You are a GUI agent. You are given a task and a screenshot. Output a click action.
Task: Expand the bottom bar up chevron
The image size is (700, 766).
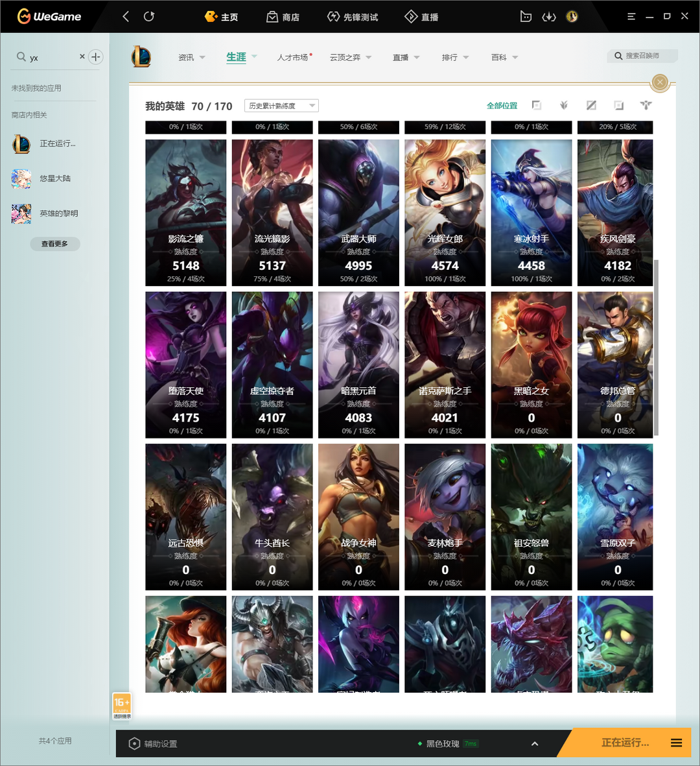click(535, 743)
